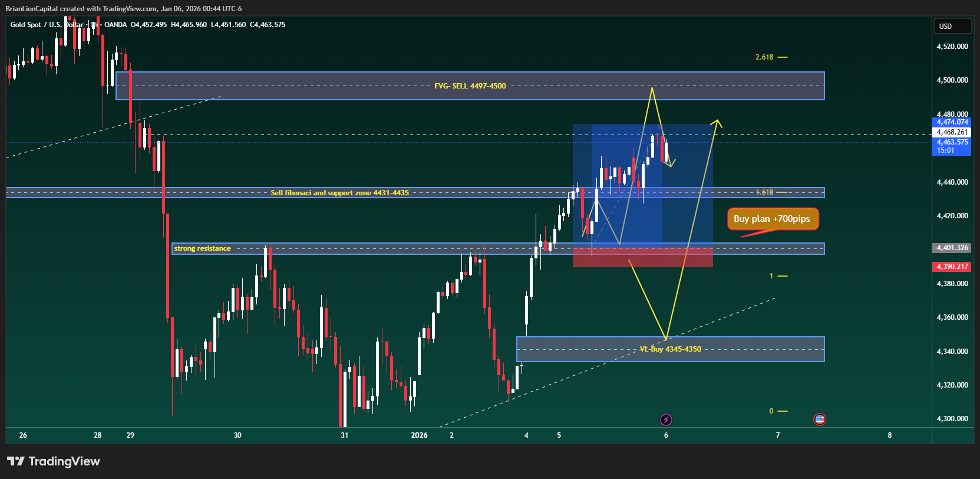980x479 pixels.
Task: Click date 30 on the time axis
Action: 237,435
